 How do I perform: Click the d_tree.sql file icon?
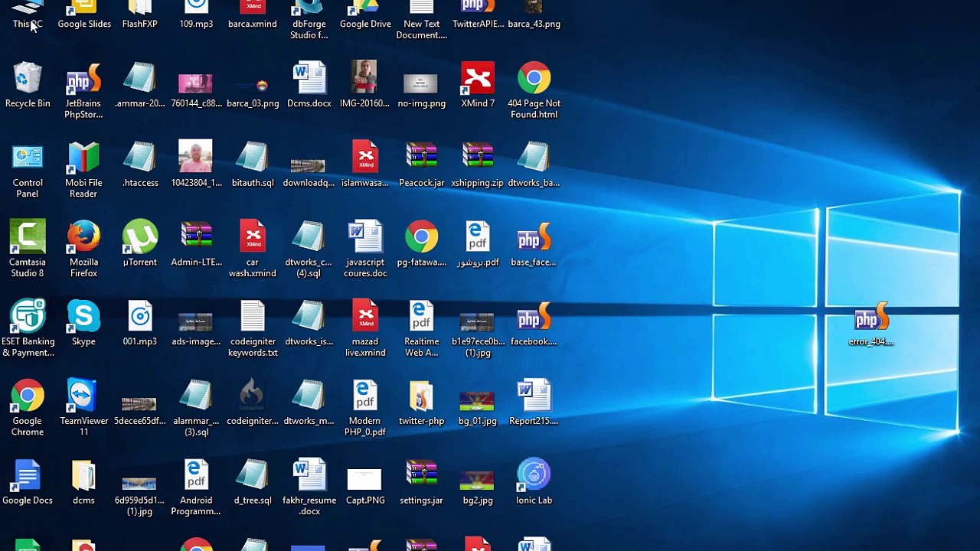[x=253, y=483]
